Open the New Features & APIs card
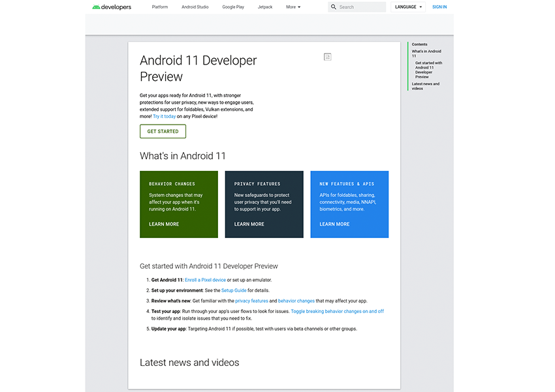The image size is (555, 392). pyautogui.click(x=349, y=204)
